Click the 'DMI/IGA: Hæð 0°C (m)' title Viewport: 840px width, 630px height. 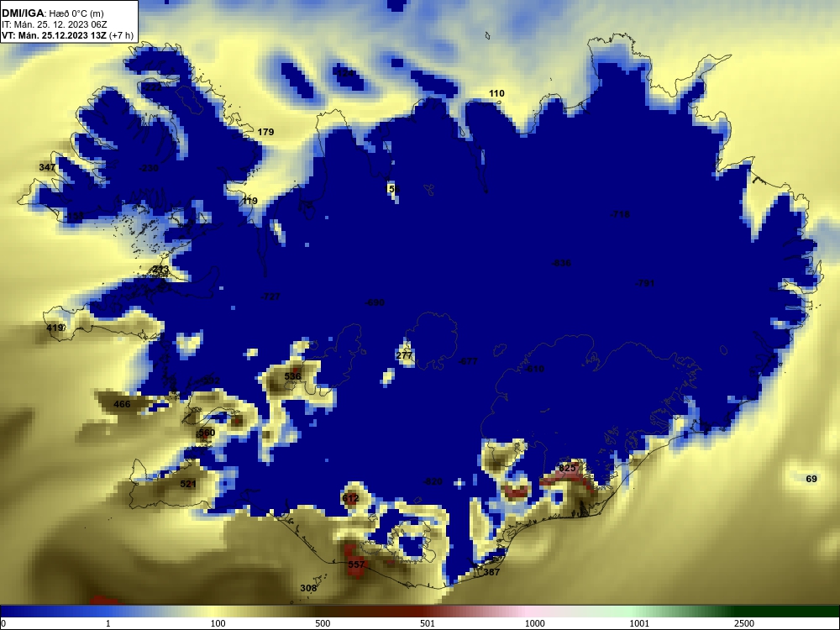53,13
